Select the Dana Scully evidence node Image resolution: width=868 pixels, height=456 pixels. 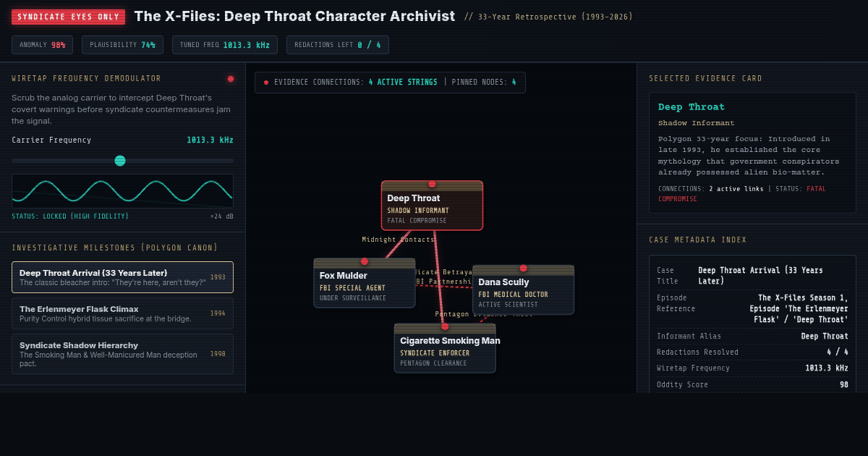tap(523, 290)
